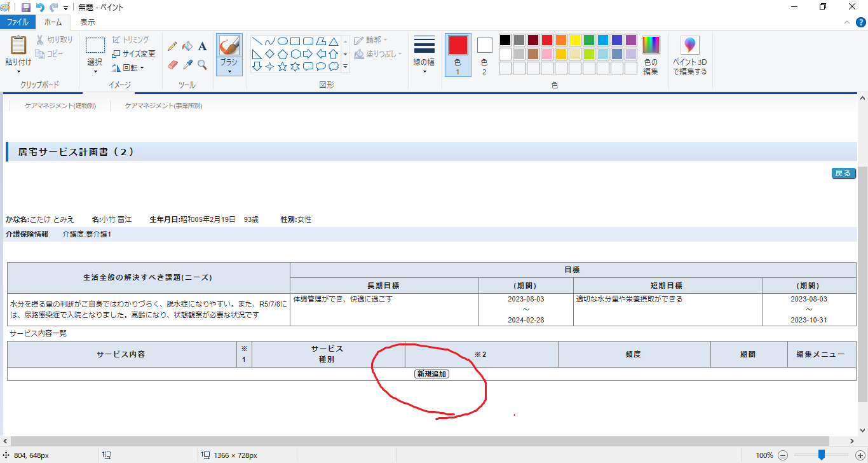Select the Text tool
868x463 pixels.
coord(202,46)
